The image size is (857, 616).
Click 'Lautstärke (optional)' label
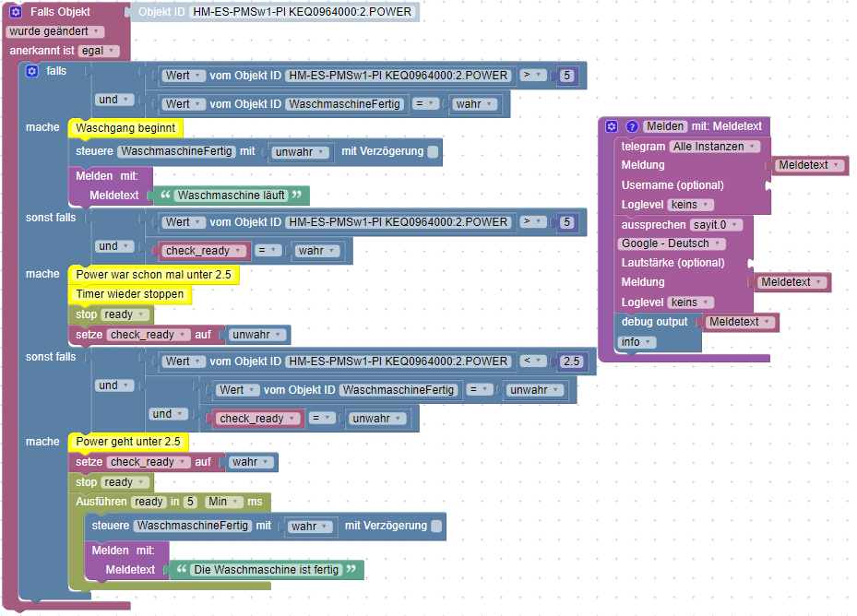[x=673, y=263]
